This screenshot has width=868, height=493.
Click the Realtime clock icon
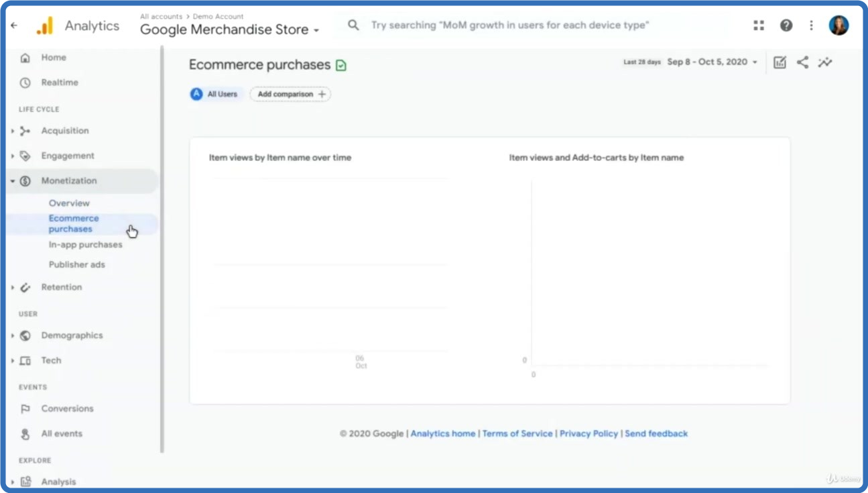(25, 83)
